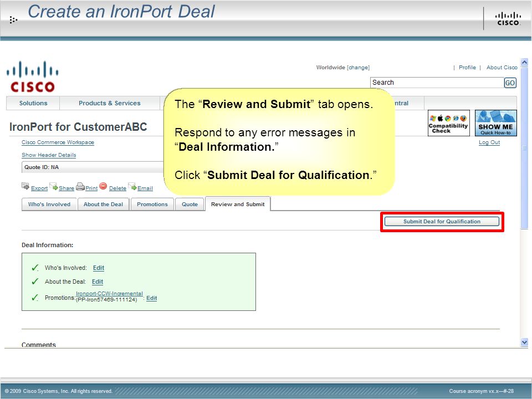Click the Deal Information heading
The image size is (532, 399).
coord(48,245)
